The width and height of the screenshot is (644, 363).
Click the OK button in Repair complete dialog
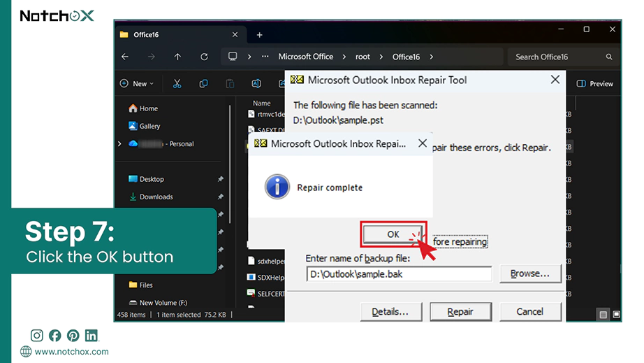click(393, 234)
